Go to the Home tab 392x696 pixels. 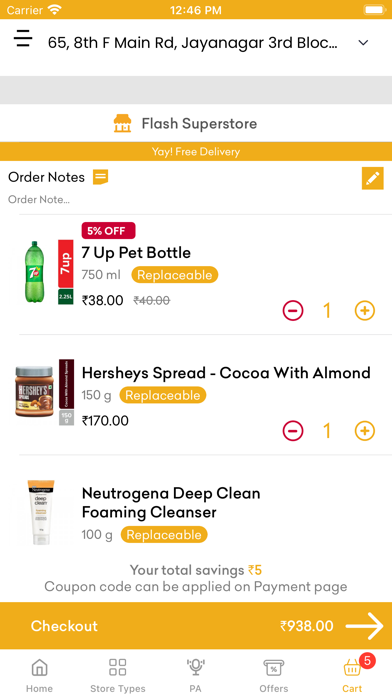(39, 675)
